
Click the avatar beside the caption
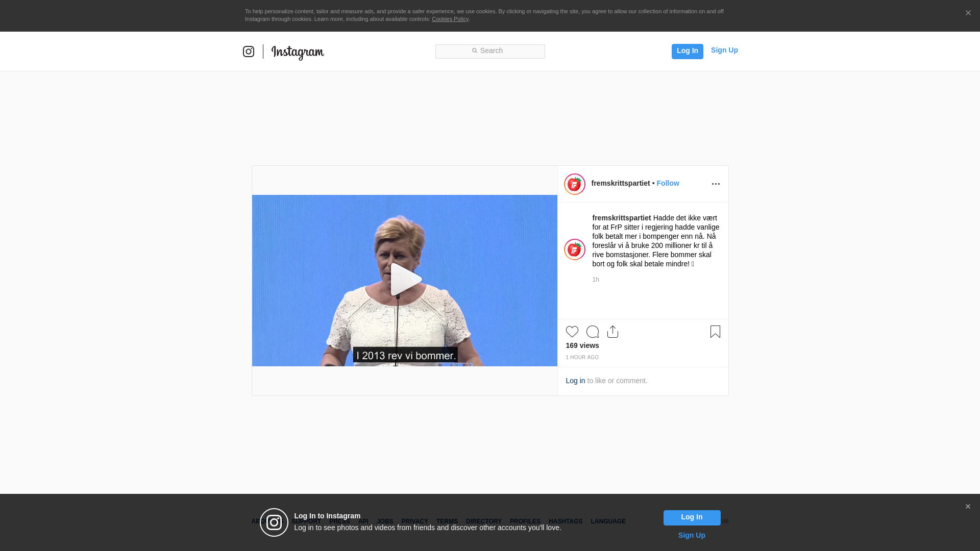click(575, 249)
